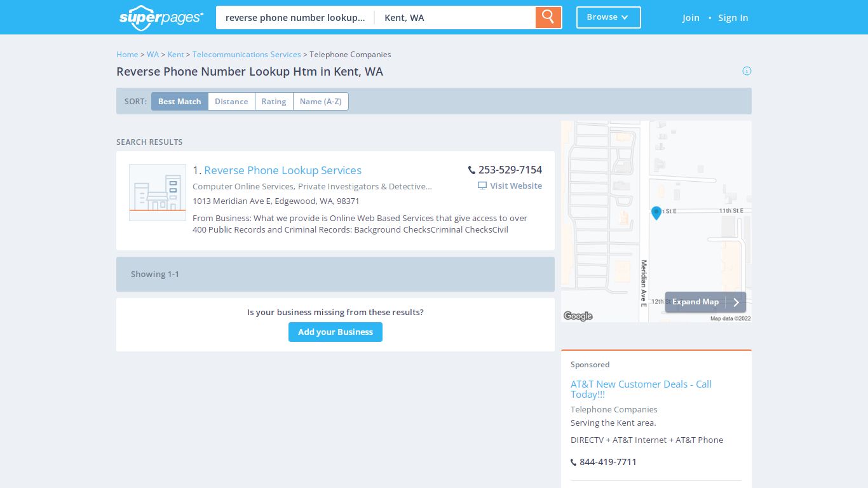Viewport: 868px width, 488px height.
Task: Go to WA breadcrumb
Action: [153, 54]
